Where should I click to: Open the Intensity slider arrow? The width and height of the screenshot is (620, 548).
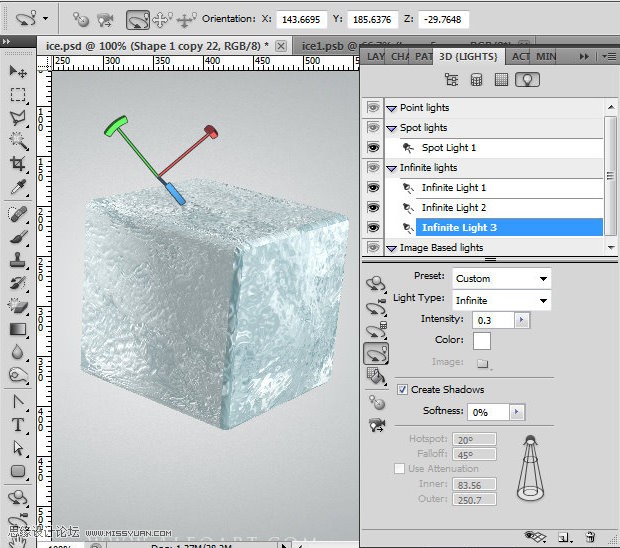click(x=522, y=320)
